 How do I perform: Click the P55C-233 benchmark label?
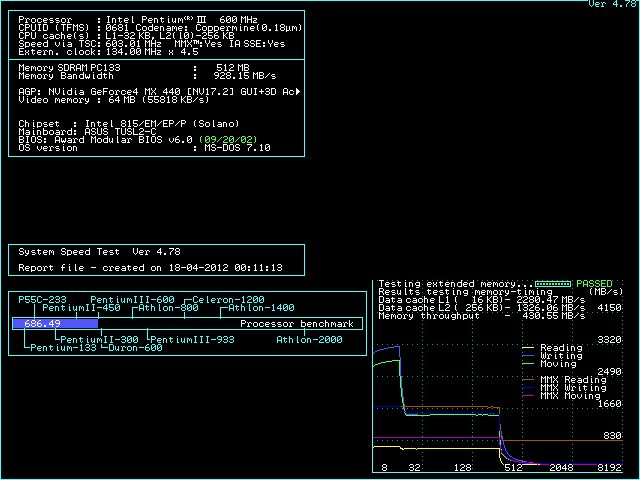tap(42, 300)
